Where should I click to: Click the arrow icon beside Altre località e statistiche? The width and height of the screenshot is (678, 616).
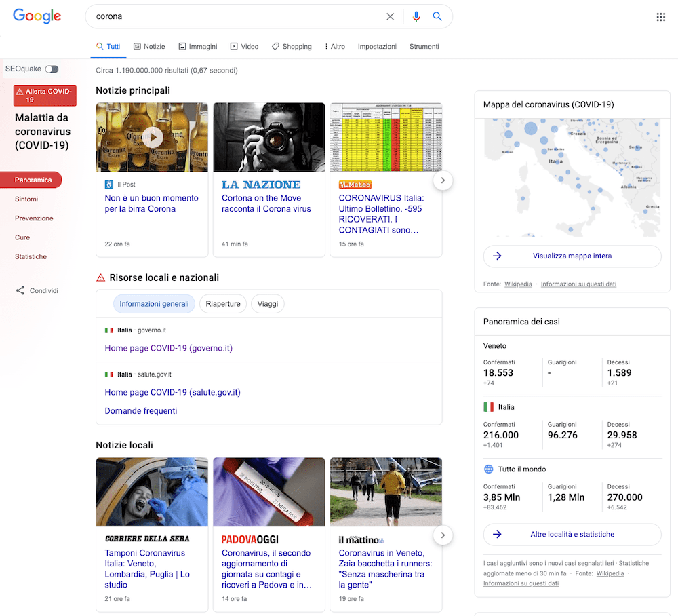tap(497, 534)
